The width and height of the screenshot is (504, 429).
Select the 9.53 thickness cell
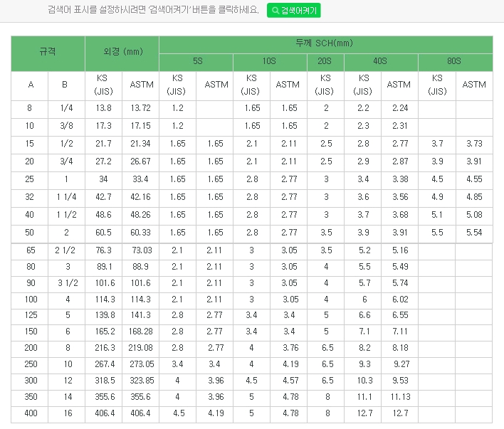click(399, 380)
